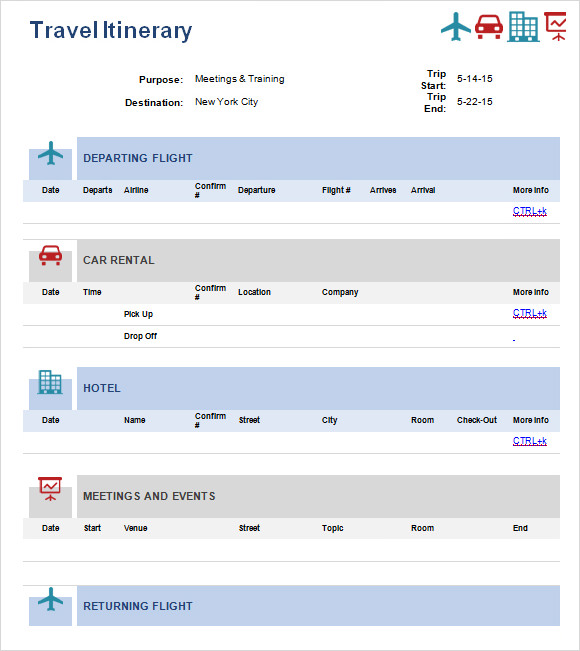
Task: Click the 'Time' column header in Car Rental
Action: (x=92, y=292)
